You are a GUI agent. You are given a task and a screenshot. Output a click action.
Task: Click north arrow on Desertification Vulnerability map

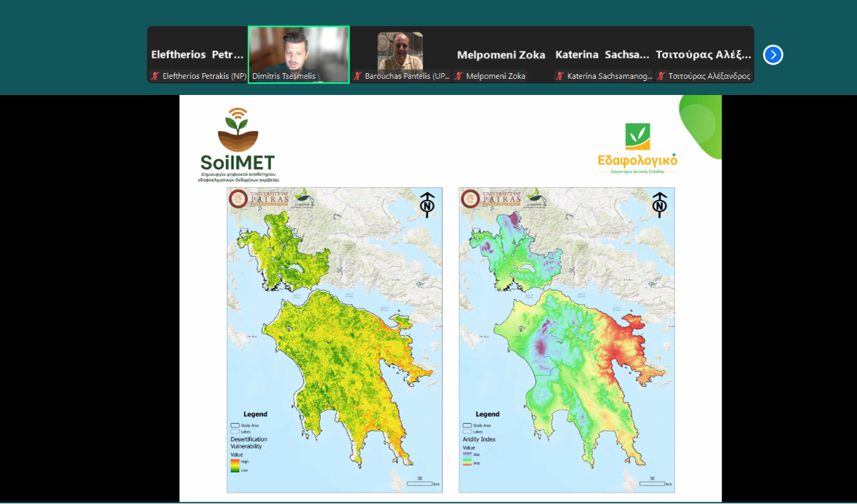click(427, 205)
